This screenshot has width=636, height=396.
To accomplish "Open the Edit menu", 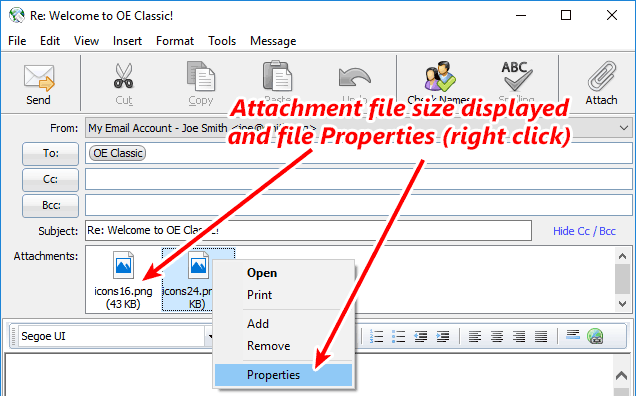I will (x=50, y=41).
